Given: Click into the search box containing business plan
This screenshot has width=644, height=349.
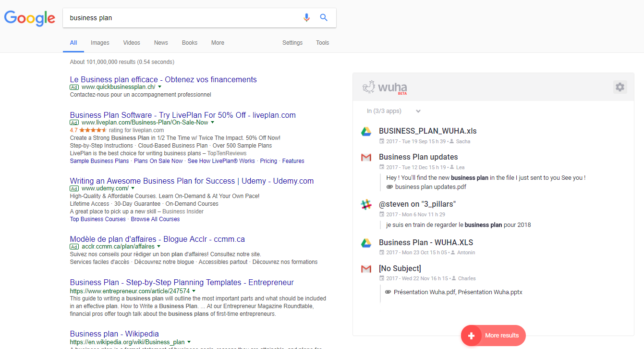Looking at the screenshot, I should click(x=182, y=18).
